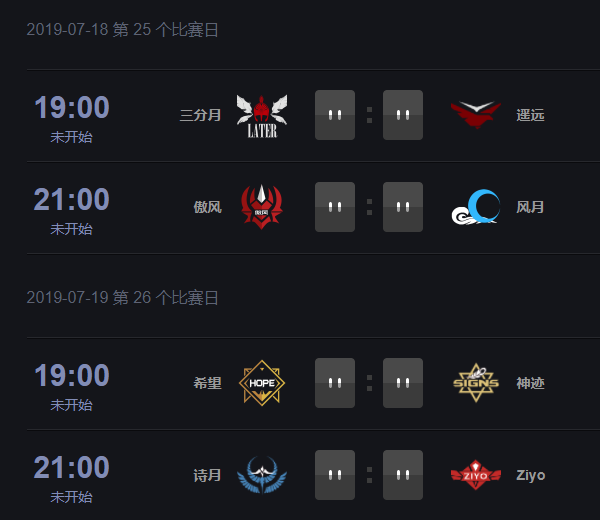Viewport: 600px width, 520px height.
Task: Click the SIGNS gold star logo
Action: tap(476, 383)
